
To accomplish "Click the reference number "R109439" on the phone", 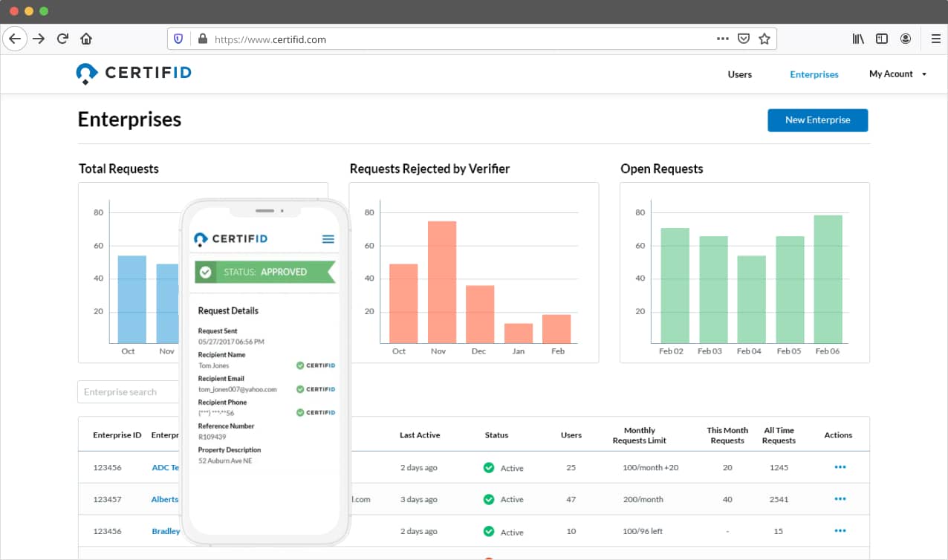I will pyautogui.click(x=212, y=437).
